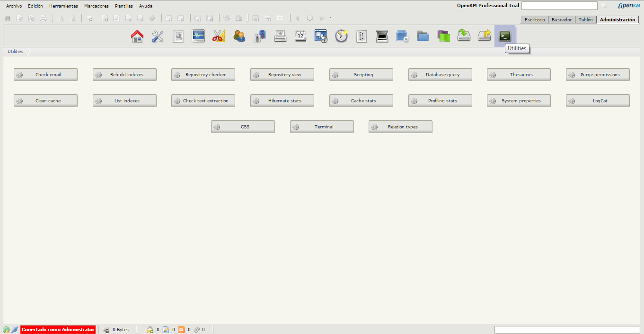This screenshot has height=334, width=644.
Task: Open the Herramientas menu
Action: point(63,6)
